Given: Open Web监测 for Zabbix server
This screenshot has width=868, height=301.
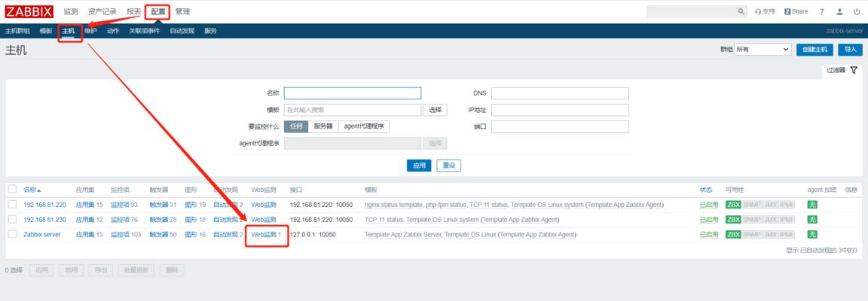Looking at the screenshot, I should [x=264, y=235].
